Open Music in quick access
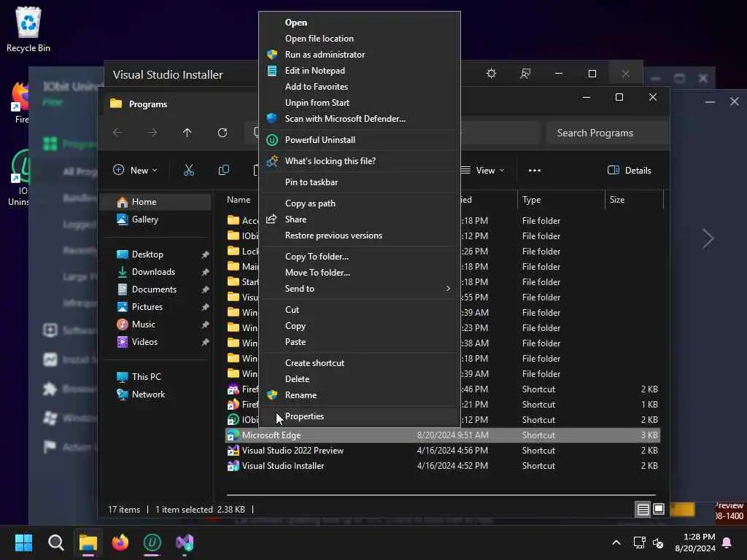 point(144,324)
